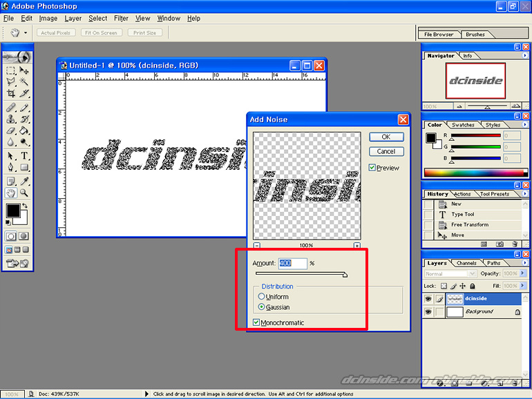The height and width of the screenshot is (399, 532).
Task: Click the Navigator zoom slider
Action: (x=487, y=106)
